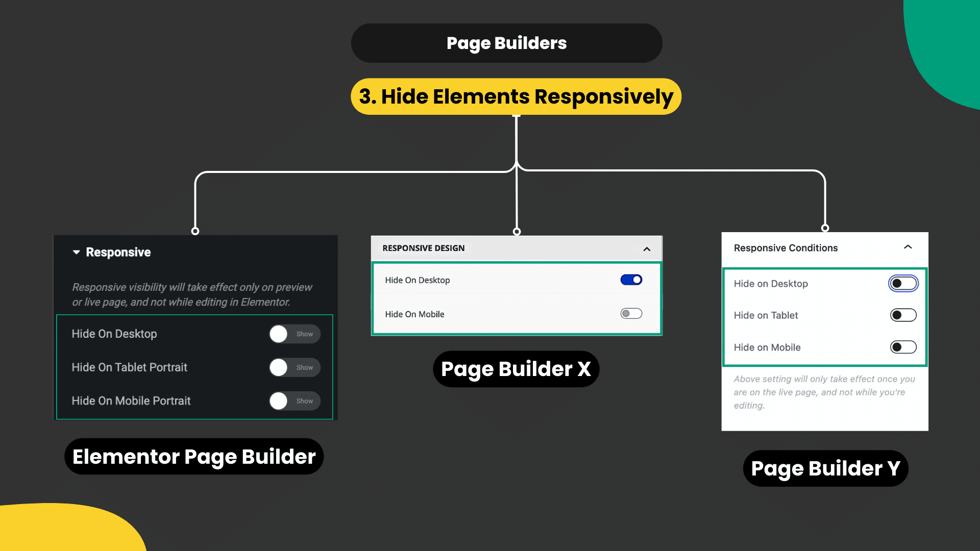
Task: Click the Hide Elements Responsively banner
Action: click(516, 96)
